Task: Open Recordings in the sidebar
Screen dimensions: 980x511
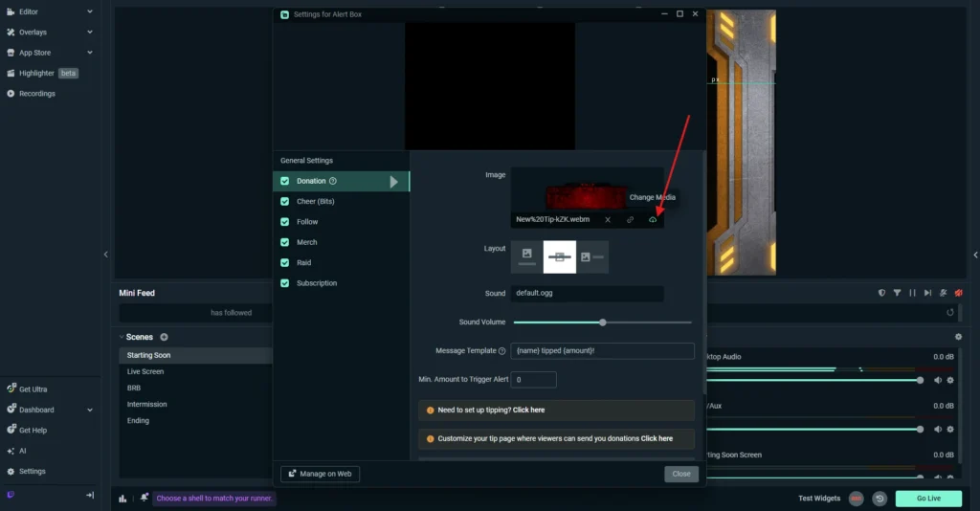Action: 36,94
